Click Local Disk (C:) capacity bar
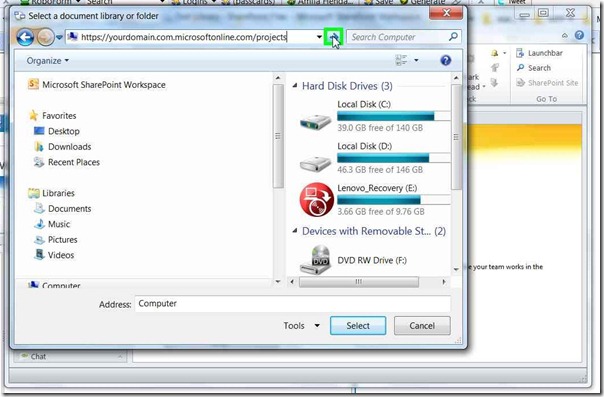This screenshot has height=397, width=604. tap(393, 116)
